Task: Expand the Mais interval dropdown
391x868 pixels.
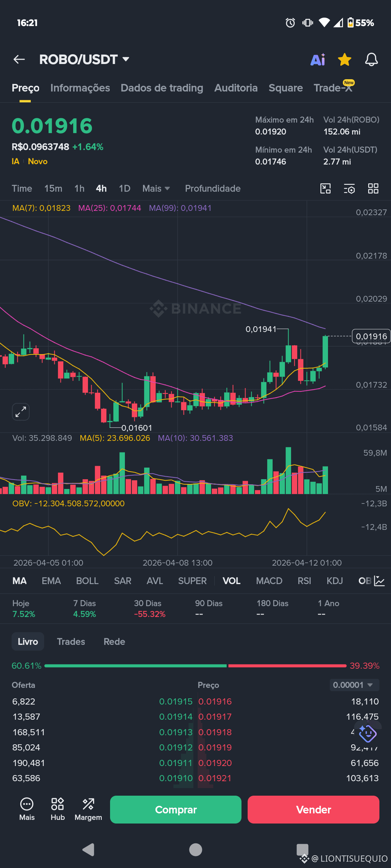Action: tap(156, 188)
